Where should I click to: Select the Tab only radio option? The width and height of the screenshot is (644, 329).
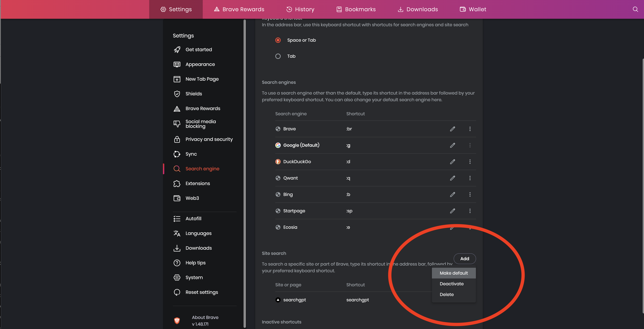coord(278,56)
